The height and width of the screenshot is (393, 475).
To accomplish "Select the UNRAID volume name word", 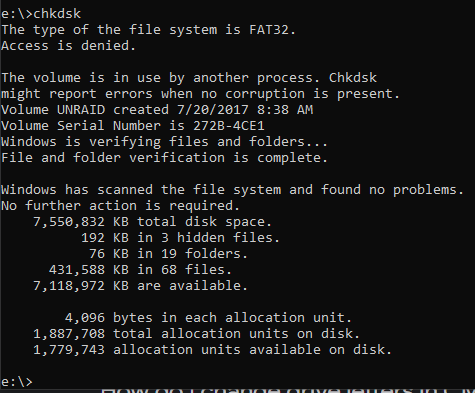I will [x=81, y=110].
